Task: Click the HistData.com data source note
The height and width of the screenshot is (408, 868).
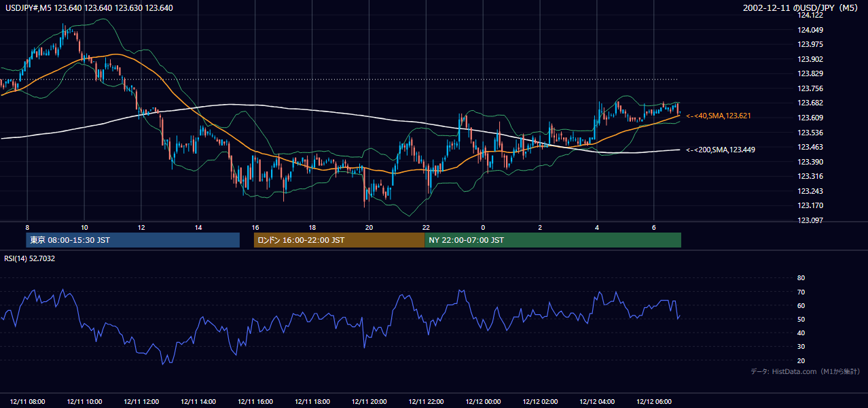Action: pos(806,371)
